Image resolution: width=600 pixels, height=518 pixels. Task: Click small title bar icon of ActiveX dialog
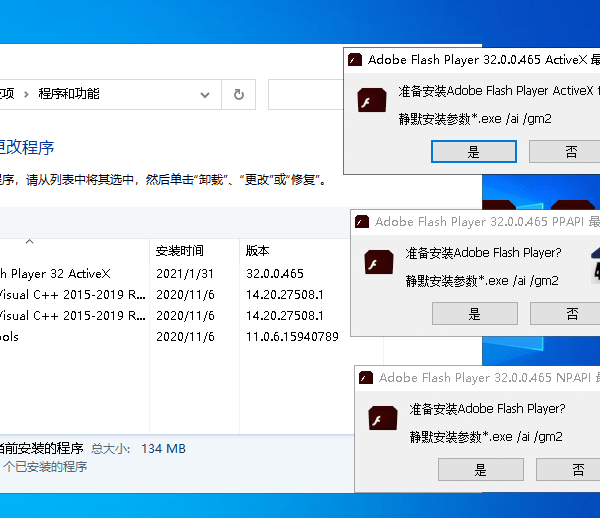pyautogui.click(x=355, y=60)
